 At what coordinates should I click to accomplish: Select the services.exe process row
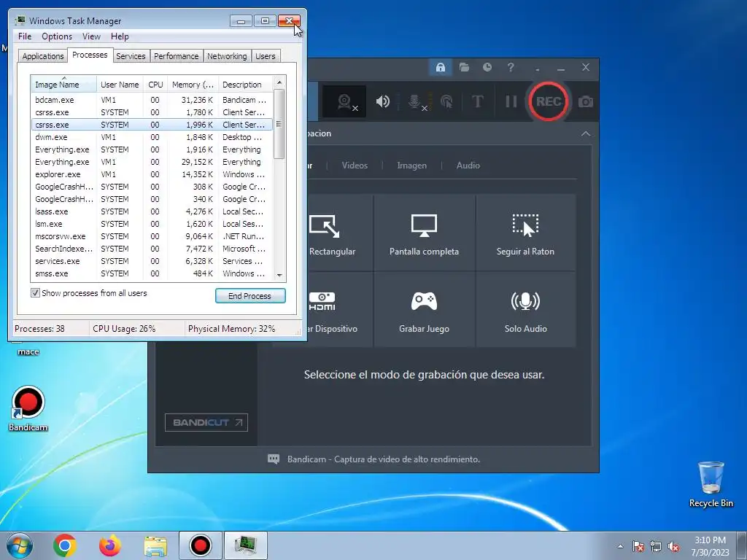pyautogui.click(x=152, y=261)
